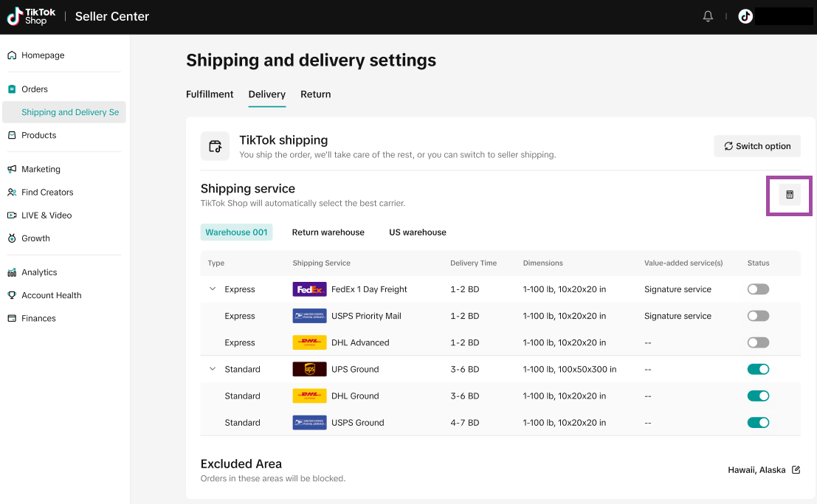Click the Find Creators sidebar icon
The image size is (817, 504).
[11, 192]
